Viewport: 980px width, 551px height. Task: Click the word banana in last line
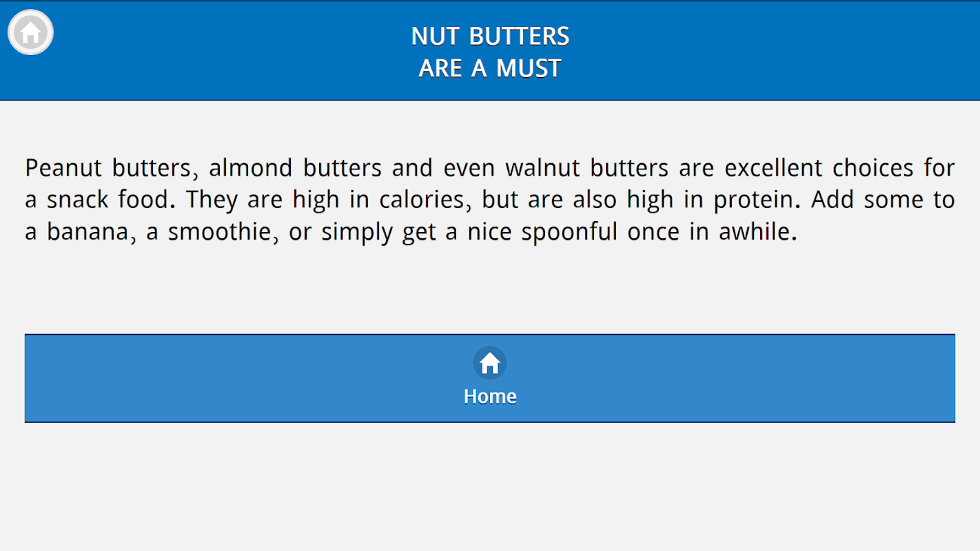click(88, 231)
